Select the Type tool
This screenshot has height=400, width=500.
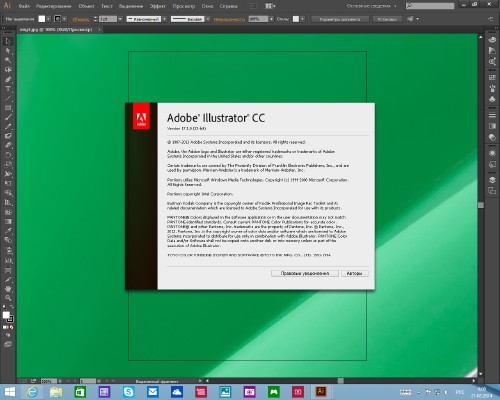[x=8, y=89]
